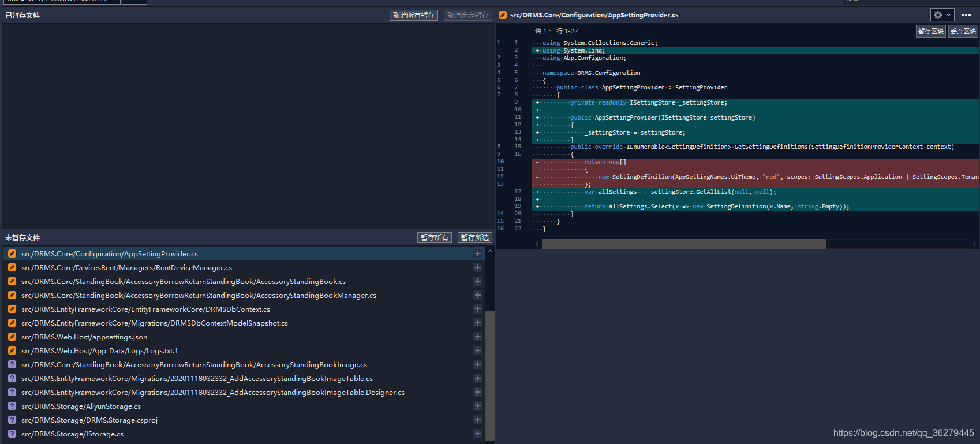Select src/DRMS.Storage/IStorage.cs file row

pos(244,434)
